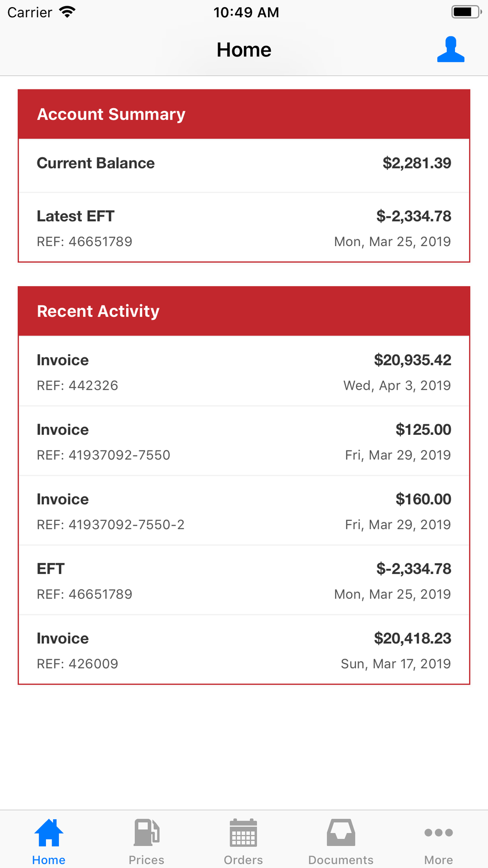The width and height of the screenshot is (488, 868).
Task: Open invoice REF 442326
Action: point(244,372)
